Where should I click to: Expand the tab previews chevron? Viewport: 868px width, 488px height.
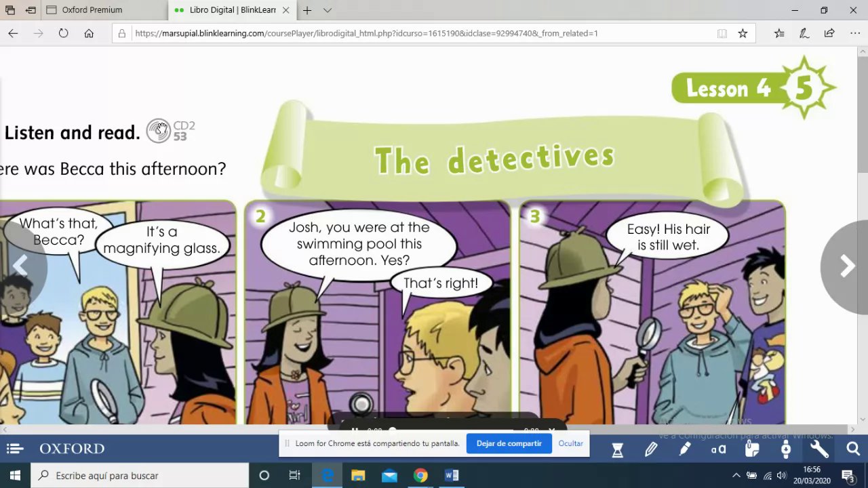328,10
